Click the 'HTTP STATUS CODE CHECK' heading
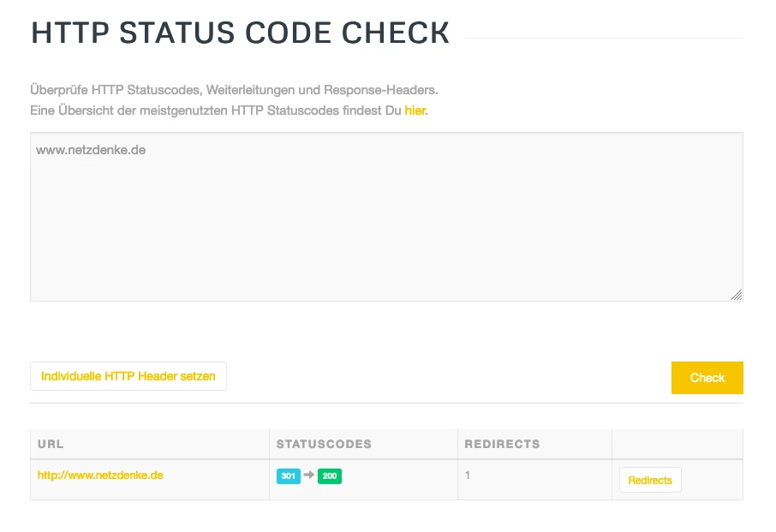This screenshot has height=532, width=776. [x=240, y=33]
